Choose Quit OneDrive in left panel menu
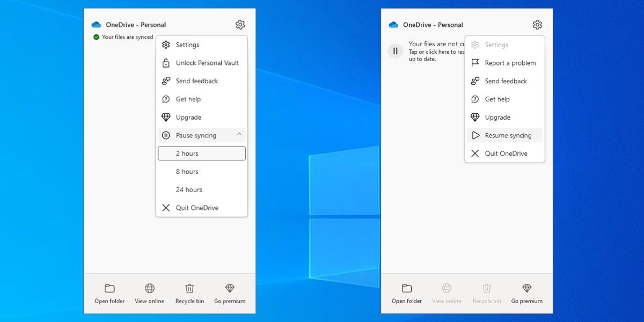Image resolution: width=644 pixels, height=322 pixels. coord(202,208)
